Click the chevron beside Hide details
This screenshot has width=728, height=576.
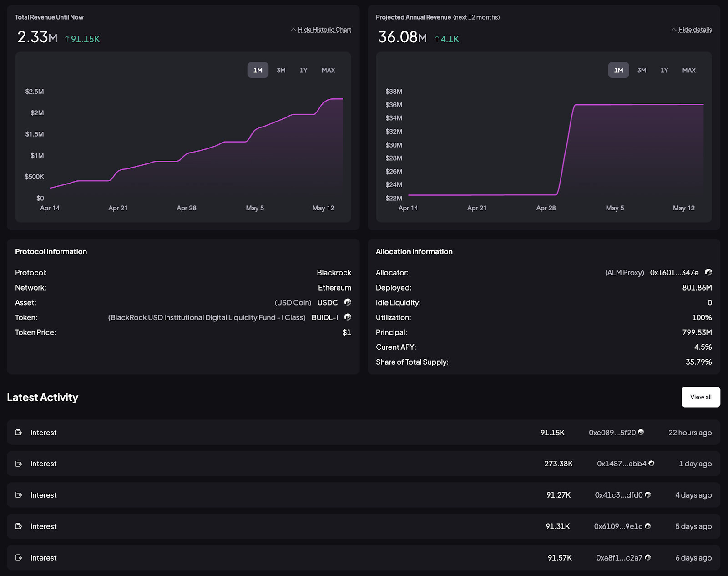(674, 29)
